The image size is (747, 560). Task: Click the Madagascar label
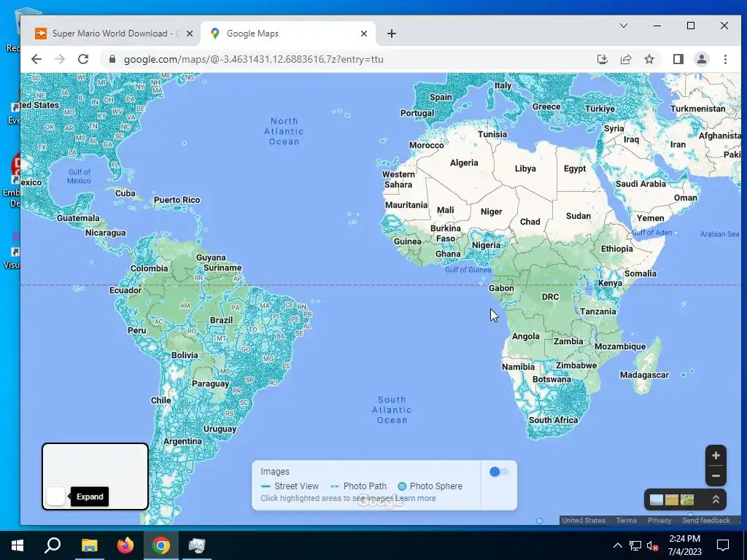tap(644, 376)
